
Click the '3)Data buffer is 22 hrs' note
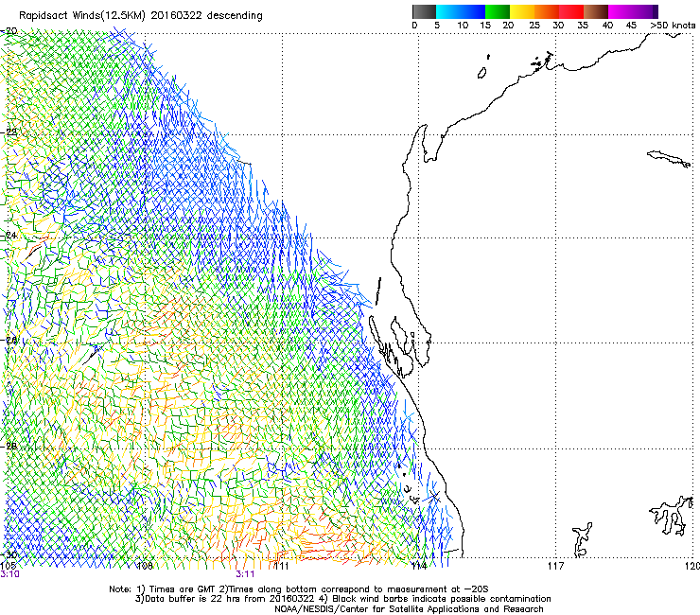click(x=342, y=599)
